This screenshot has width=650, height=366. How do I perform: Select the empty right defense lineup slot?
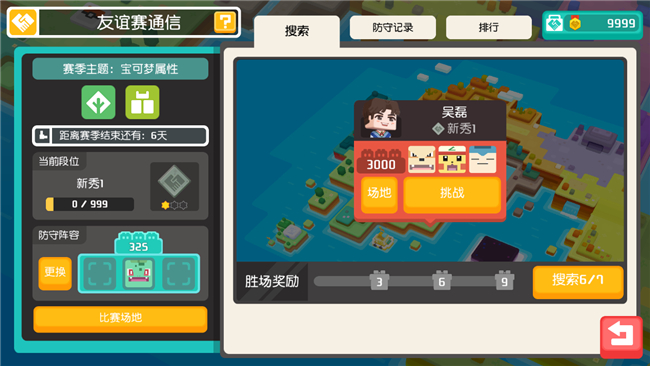(x=179, y=274)
